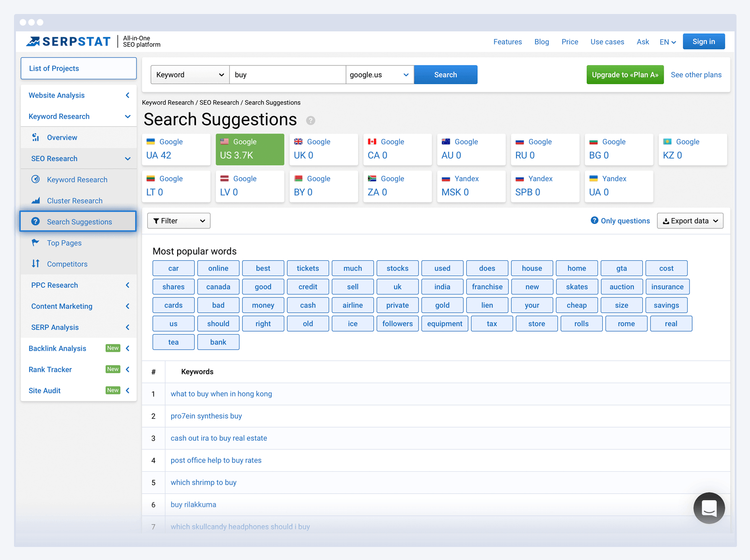Filter by the 'followers' popular word tag

(398, 323)
